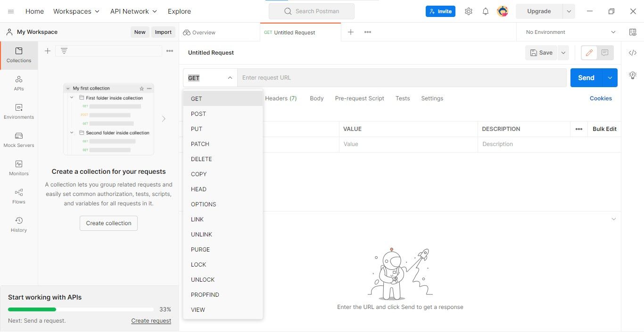Image resolution: width=644 pixels, height=333 pixels.
Task: Click the filter icon in collections search
Action: click(64, 51)
